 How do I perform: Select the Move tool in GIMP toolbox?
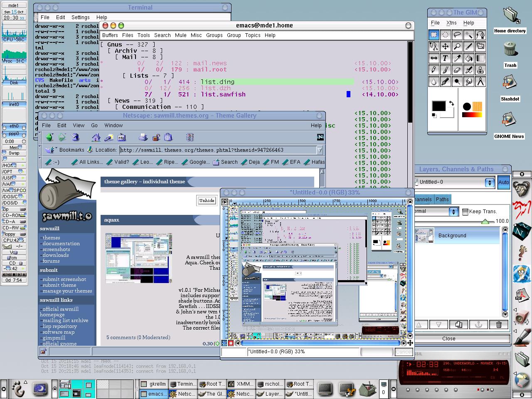(x=445, y=47)
